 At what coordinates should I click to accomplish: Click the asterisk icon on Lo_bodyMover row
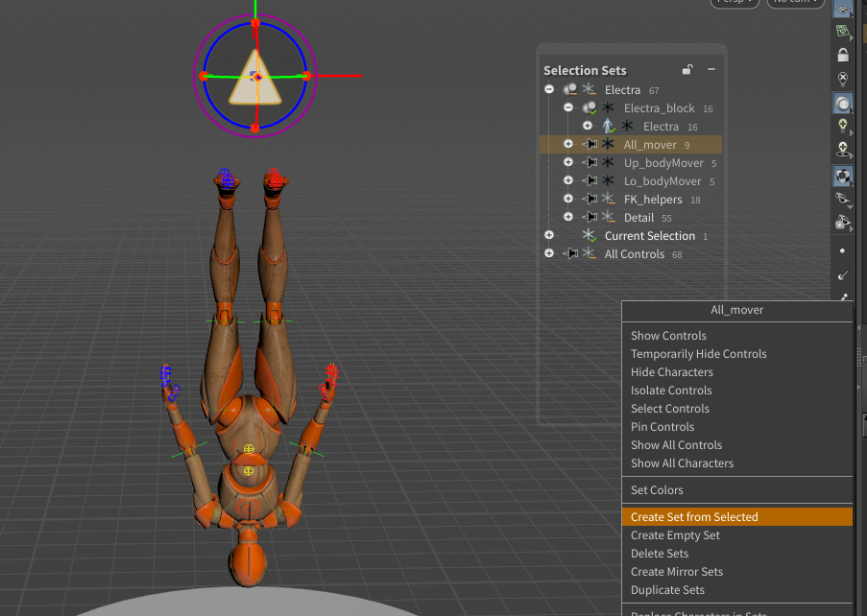click(x=608, y=180)
